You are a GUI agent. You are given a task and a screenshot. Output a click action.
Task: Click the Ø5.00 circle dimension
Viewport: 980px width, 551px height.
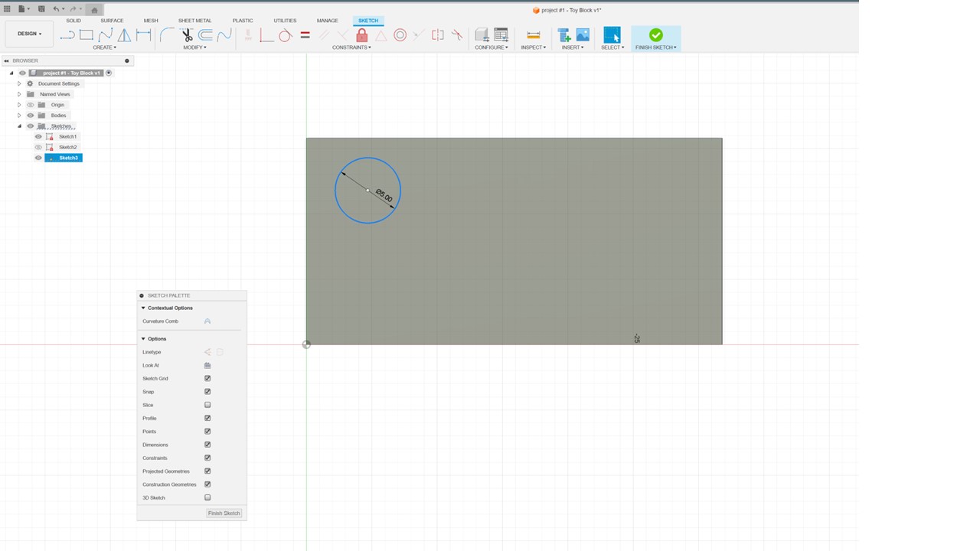point(384,197)
